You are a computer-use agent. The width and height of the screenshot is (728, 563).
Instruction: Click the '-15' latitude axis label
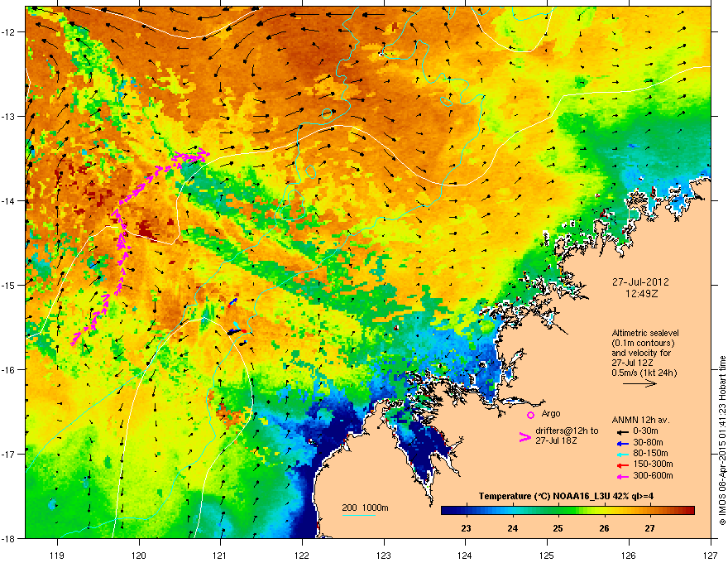pos(8,285)
